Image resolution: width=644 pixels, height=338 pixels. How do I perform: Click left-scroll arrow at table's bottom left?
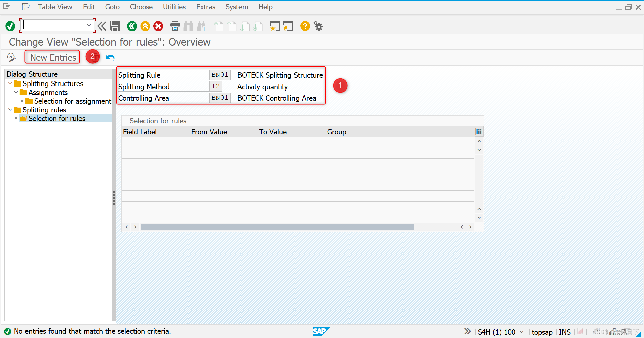click(x=126, y=227)
